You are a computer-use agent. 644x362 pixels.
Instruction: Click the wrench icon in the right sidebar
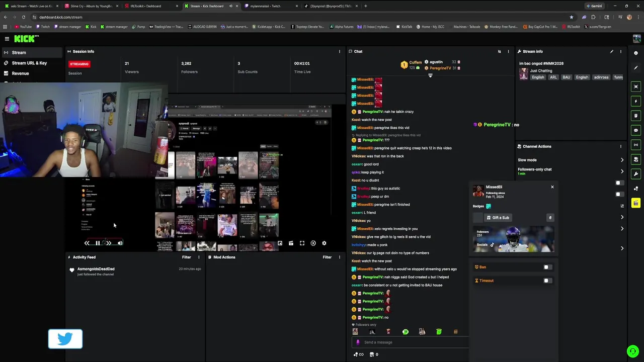636,174
